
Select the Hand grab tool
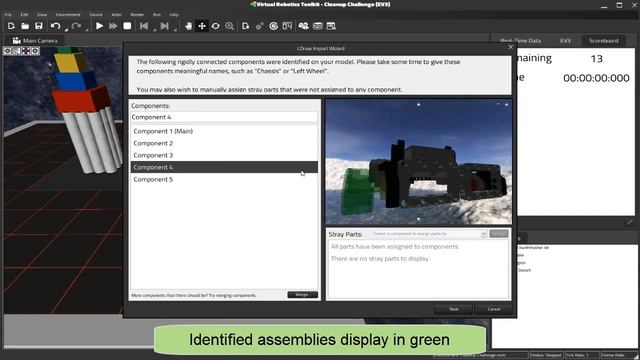coord(188,26)
